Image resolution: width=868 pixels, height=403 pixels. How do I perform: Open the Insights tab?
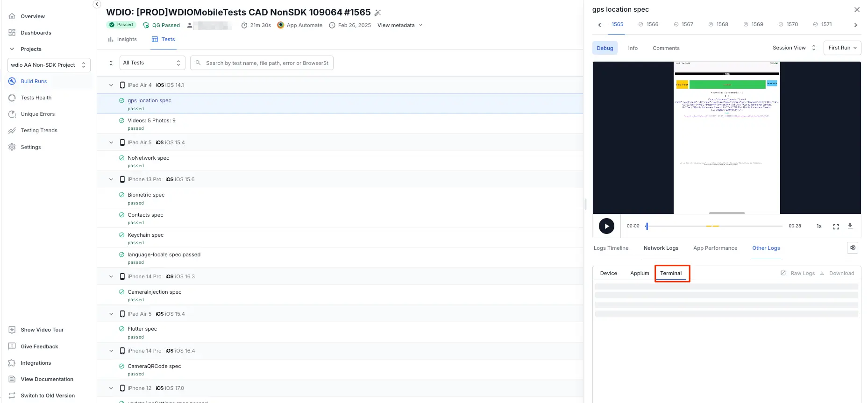tap(122, 39)
